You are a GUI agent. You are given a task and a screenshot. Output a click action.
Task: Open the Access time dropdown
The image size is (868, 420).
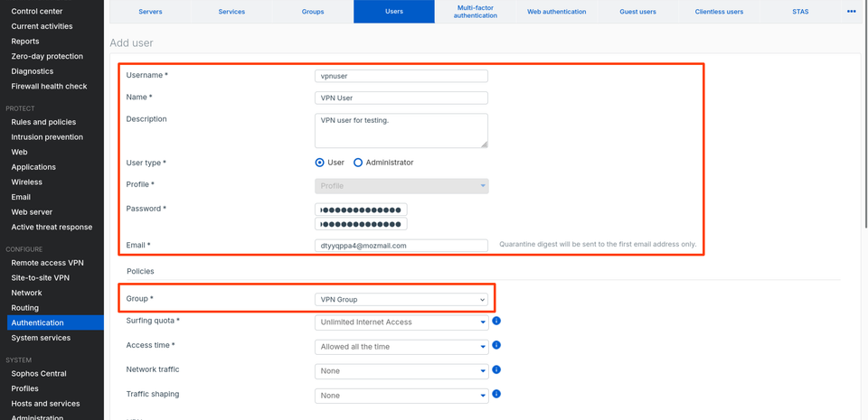(x=401, y=347)
